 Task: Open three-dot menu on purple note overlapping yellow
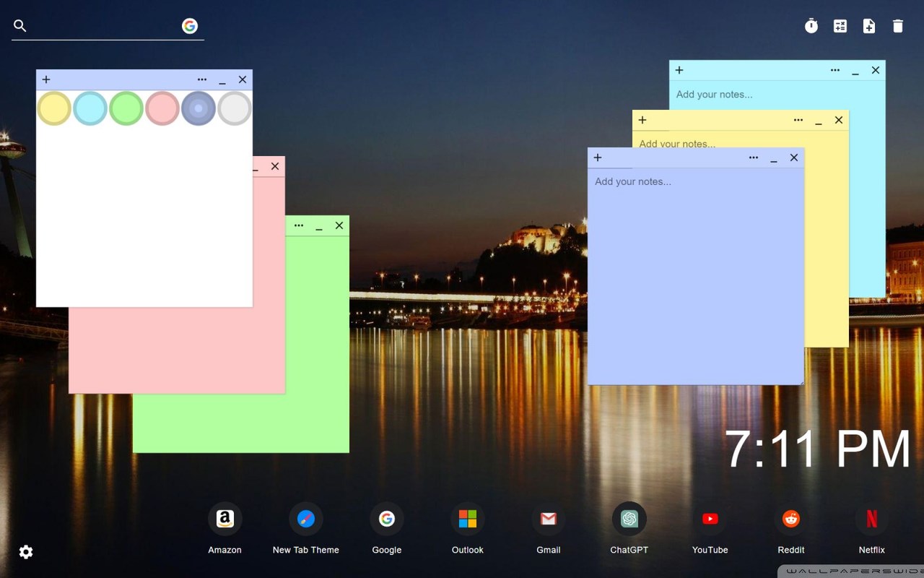click(754, 158)
